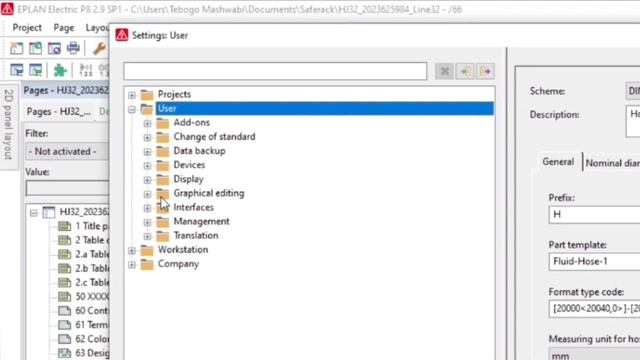Click the settings search field

275,71
